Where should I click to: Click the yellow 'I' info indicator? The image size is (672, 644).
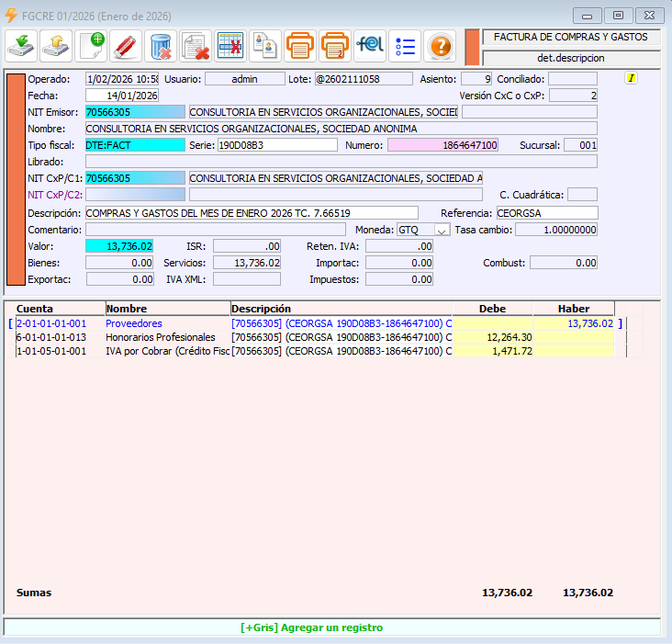tap(631, 78)
